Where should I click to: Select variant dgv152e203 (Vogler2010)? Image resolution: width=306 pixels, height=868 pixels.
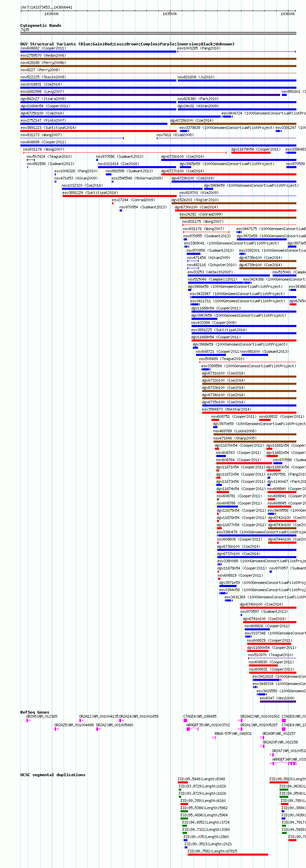(x=195, y=200)
